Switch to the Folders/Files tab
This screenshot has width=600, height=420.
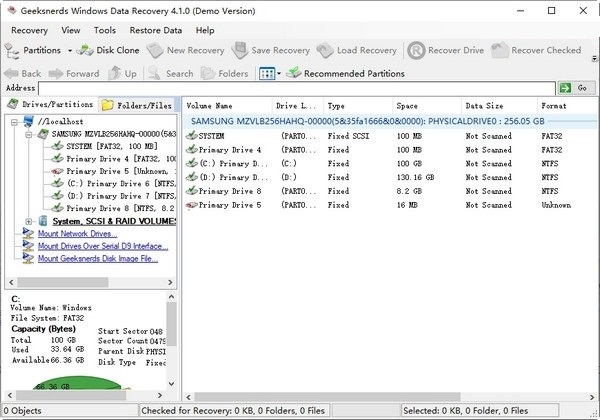pos(138,104)
